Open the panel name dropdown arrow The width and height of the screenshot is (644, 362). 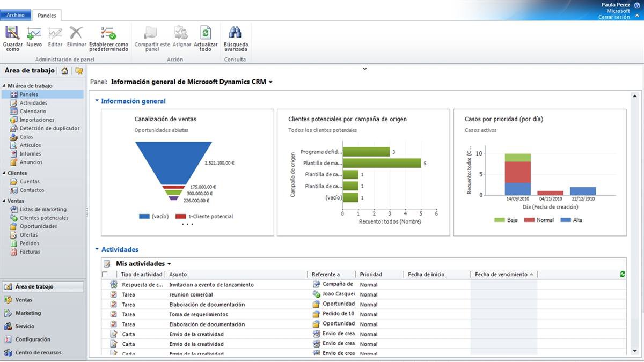click(x=270, y=82)
